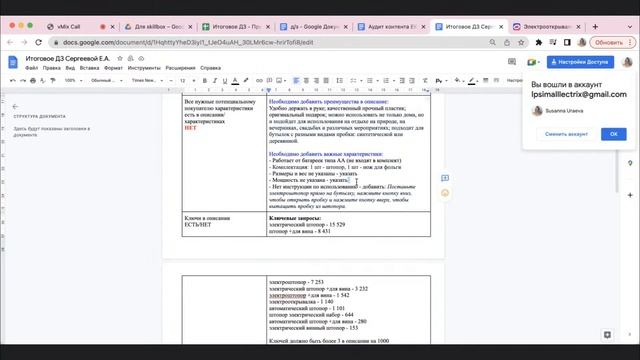Switch to the Для skillbox tab

tap(158, 27)
